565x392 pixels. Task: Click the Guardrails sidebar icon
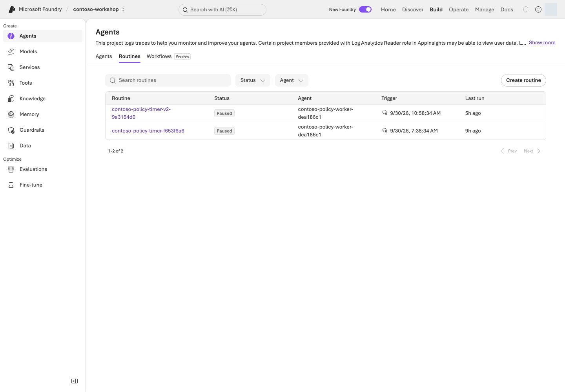11,130
